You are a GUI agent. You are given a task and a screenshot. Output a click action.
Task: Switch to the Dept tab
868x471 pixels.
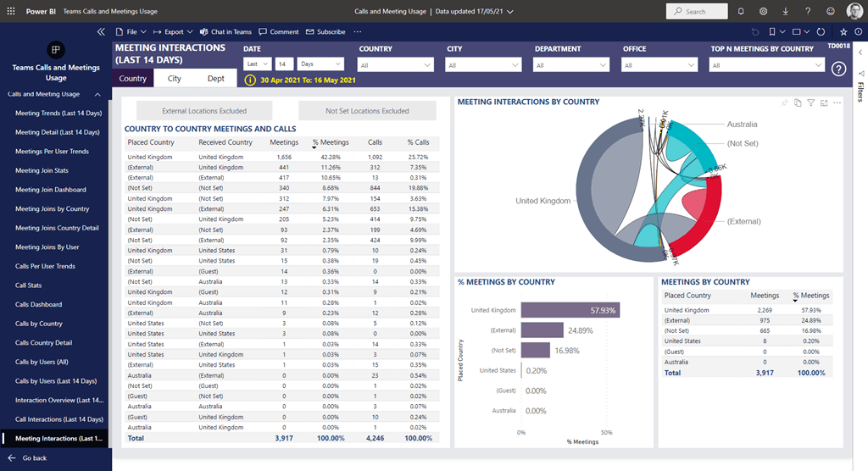(216, 79)
